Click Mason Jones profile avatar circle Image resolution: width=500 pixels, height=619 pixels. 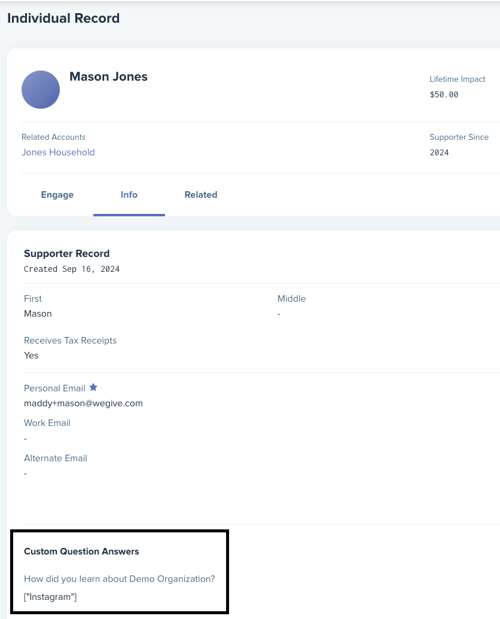(41, 90)
